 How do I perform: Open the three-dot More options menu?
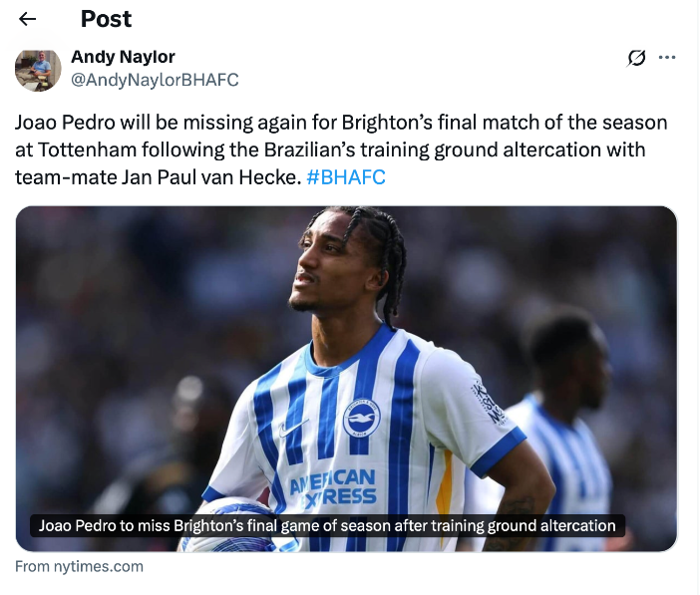tap(668, 57)
